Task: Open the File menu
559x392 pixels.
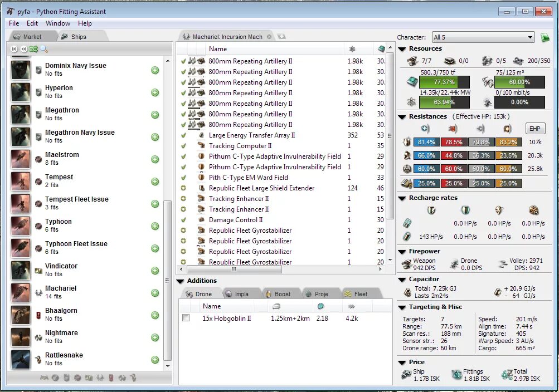Action: (x=14, y=23)
